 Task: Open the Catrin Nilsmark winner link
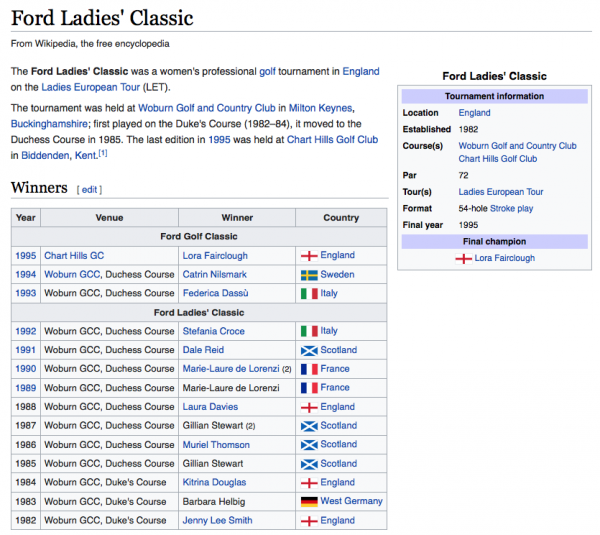pyautogui.click(x=215, y=275)
